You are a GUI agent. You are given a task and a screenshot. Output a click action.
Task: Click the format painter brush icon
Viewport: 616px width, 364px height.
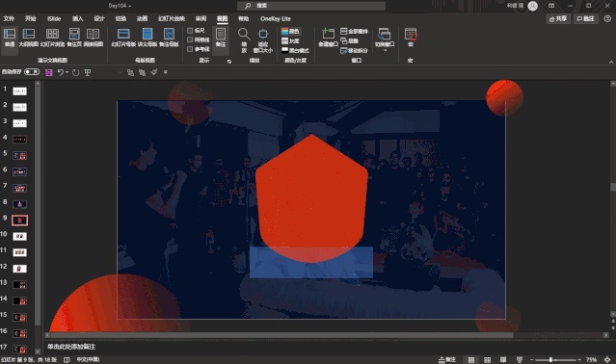pos(154,72)
